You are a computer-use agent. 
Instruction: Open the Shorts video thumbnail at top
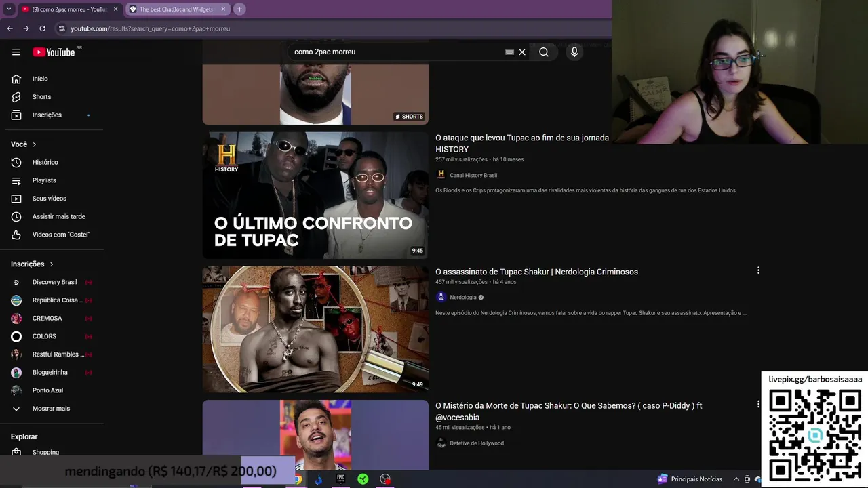315,94
